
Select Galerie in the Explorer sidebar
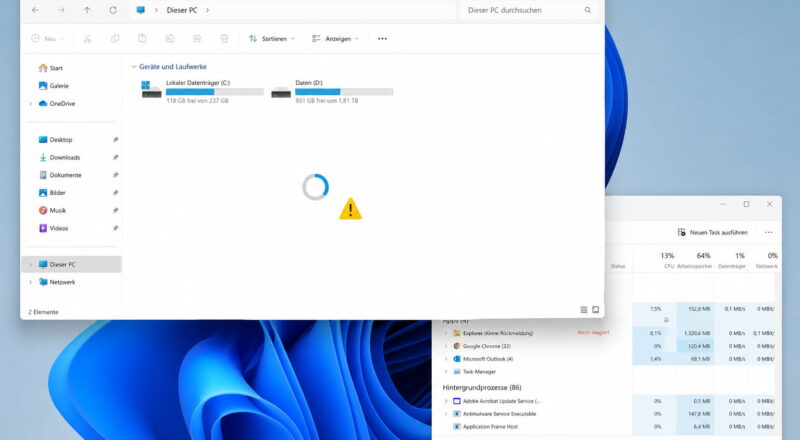coord(59,86)
